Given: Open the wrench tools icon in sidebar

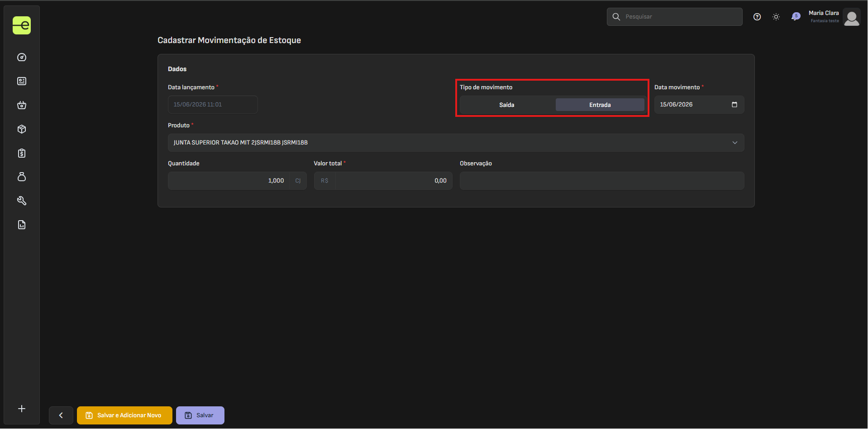Looking at the screenshot, I should pyautogui.click(x=22, y=201).
